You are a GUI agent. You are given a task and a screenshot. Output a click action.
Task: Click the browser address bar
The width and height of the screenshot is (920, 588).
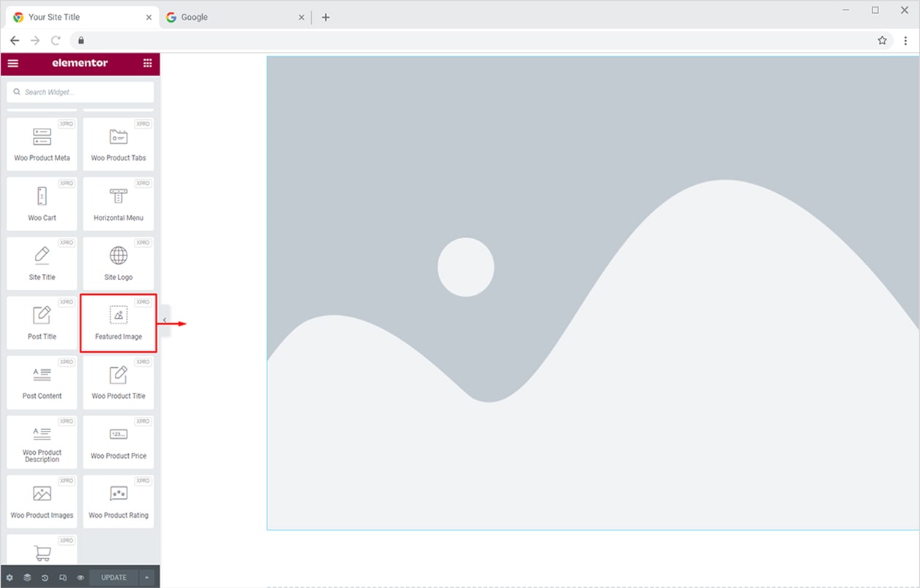(480, 40)
